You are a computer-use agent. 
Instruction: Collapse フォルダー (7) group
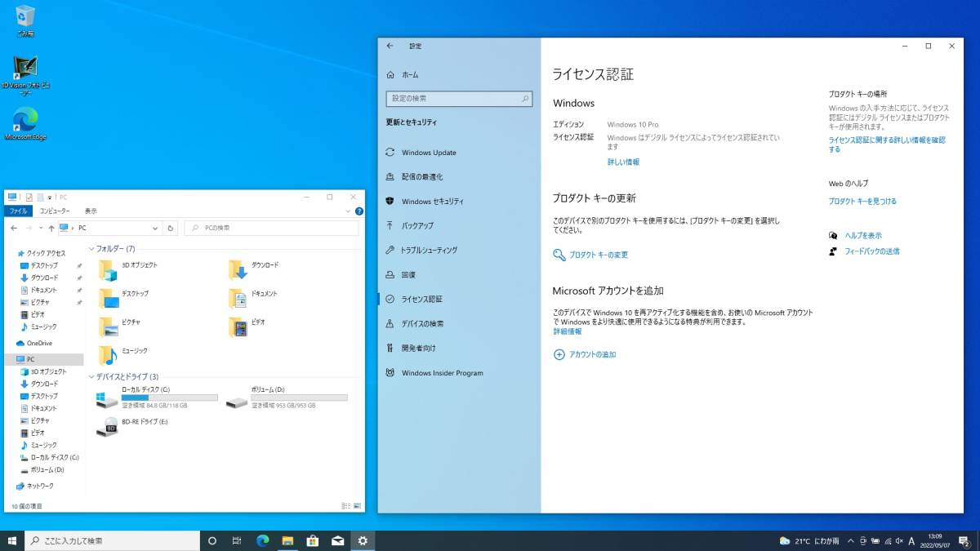point(91,248)
